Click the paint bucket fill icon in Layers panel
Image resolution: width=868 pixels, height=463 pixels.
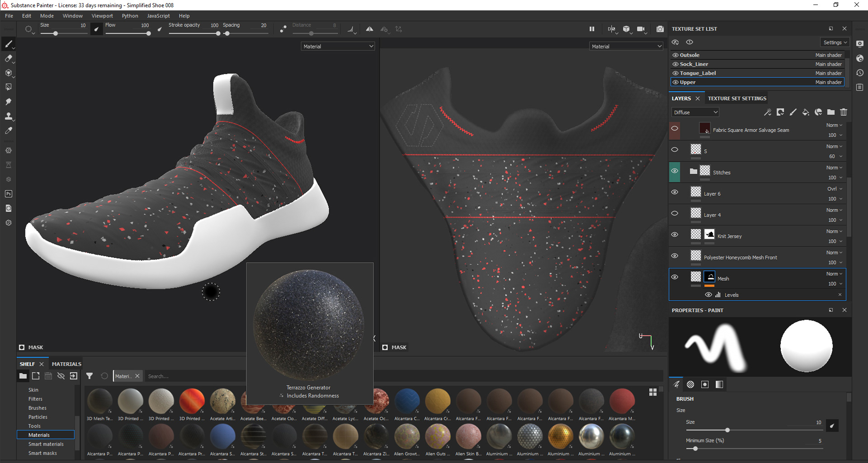(x=806, y=112)
